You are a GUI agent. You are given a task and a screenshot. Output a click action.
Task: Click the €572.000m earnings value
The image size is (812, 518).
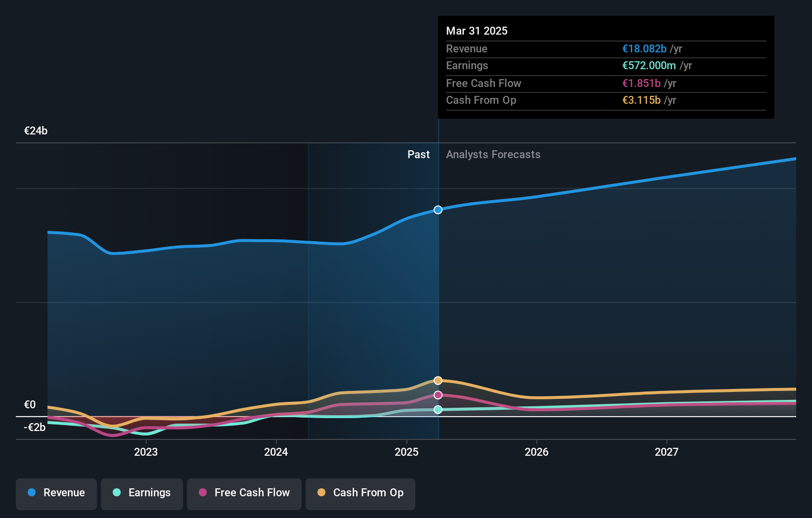click(x=649, y=66)
